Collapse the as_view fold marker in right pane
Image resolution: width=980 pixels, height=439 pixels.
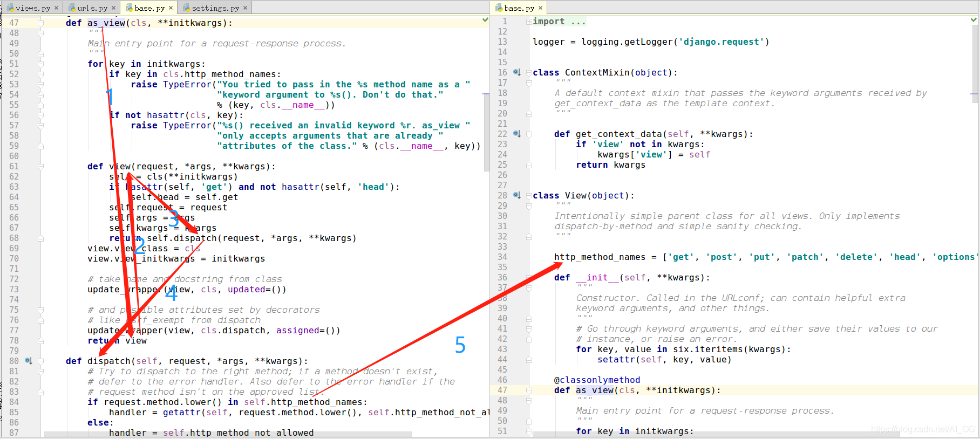pos(529,390)
